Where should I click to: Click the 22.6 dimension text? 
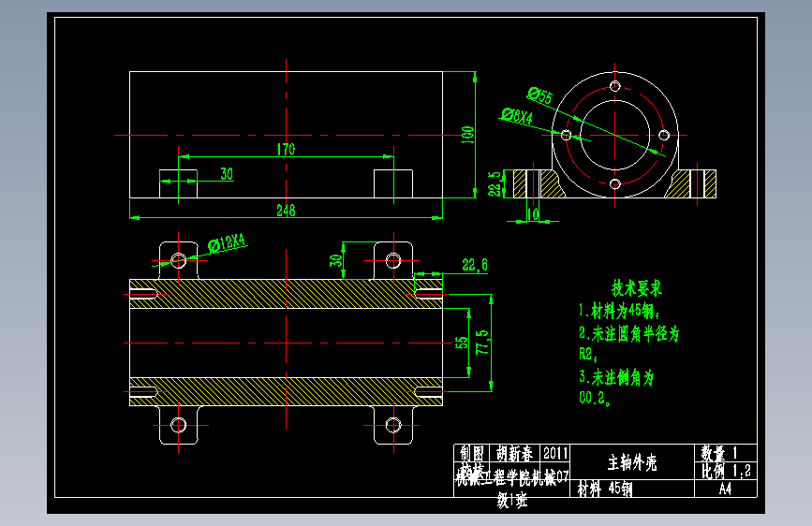click(475, 265)
